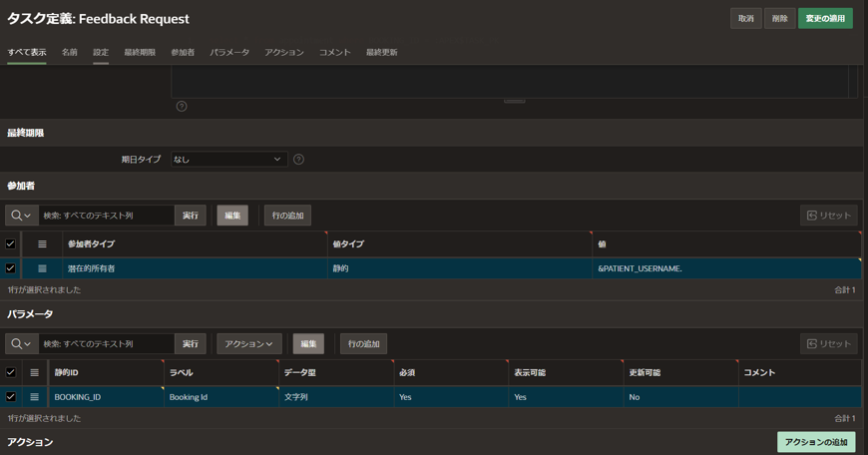868x455 pixels.
Task: Open search column selector in 参加者 section
Action: pyautogui.click(x=22, y=216)
